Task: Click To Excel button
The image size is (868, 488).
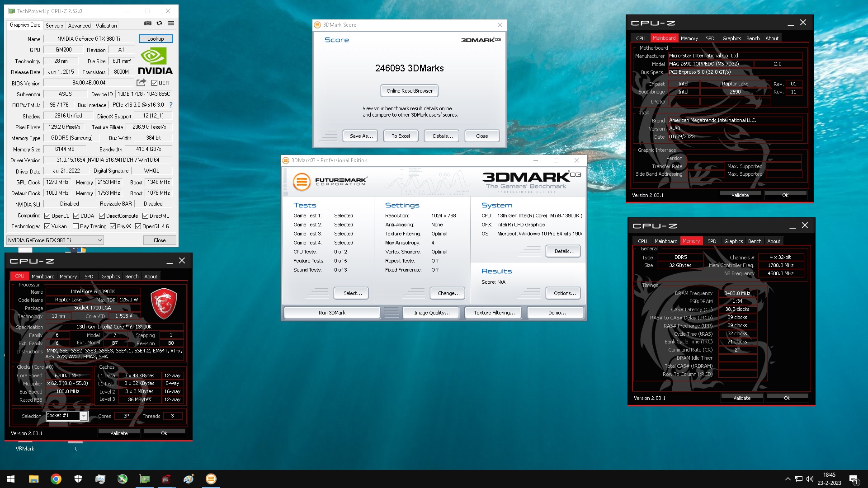Action: [x=401, y=136]
